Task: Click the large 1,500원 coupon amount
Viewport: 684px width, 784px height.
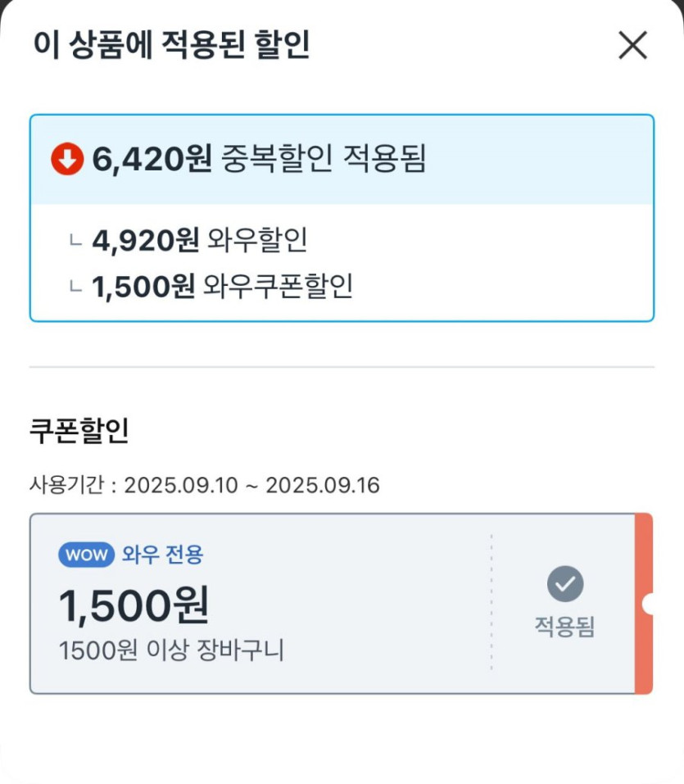Action: pos(134,605)
